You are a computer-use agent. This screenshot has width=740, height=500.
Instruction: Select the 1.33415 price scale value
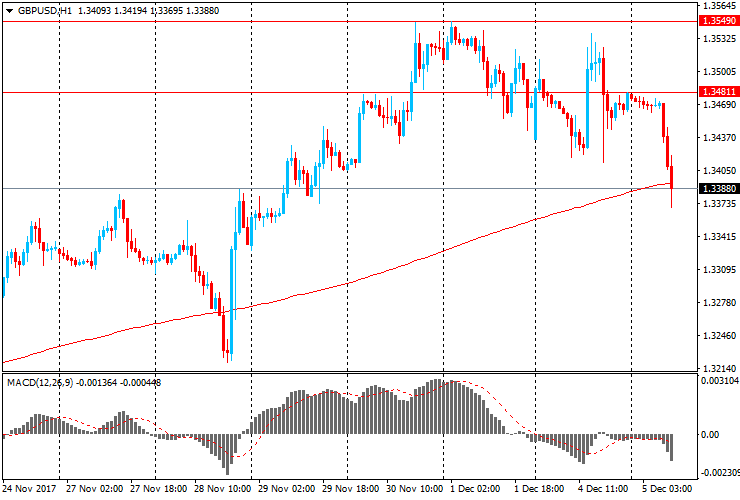(719, 237)
